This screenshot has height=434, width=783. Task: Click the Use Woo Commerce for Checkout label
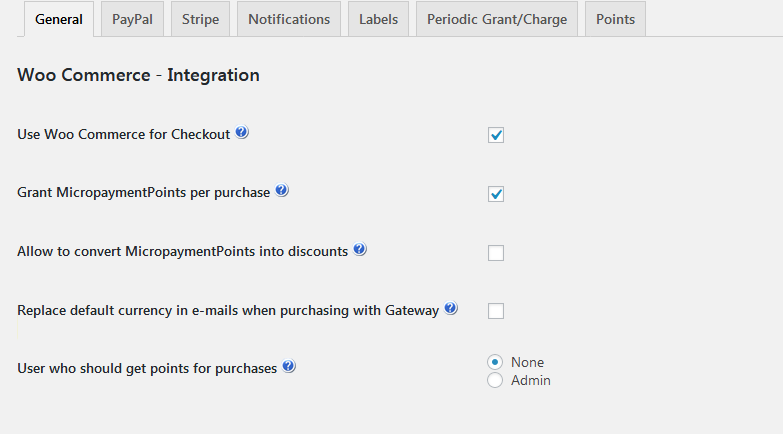point(124,134)
